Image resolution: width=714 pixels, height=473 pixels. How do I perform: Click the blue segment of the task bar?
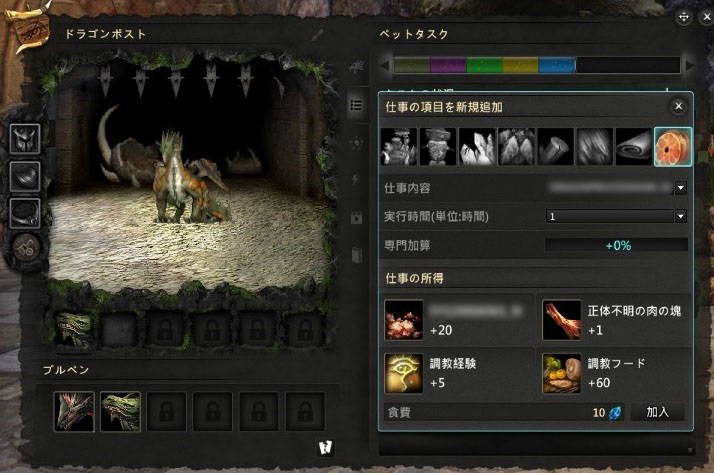(557, 65)
